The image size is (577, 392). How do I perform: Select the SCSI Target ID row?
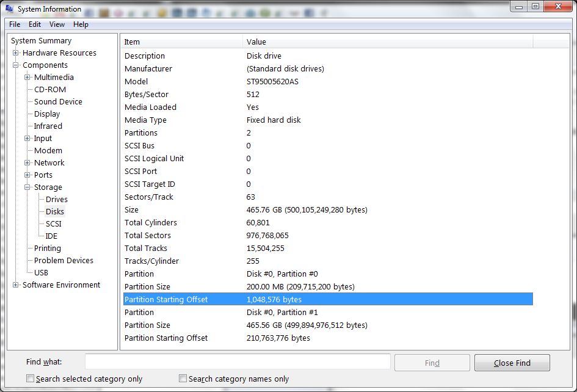click(328, 184)
